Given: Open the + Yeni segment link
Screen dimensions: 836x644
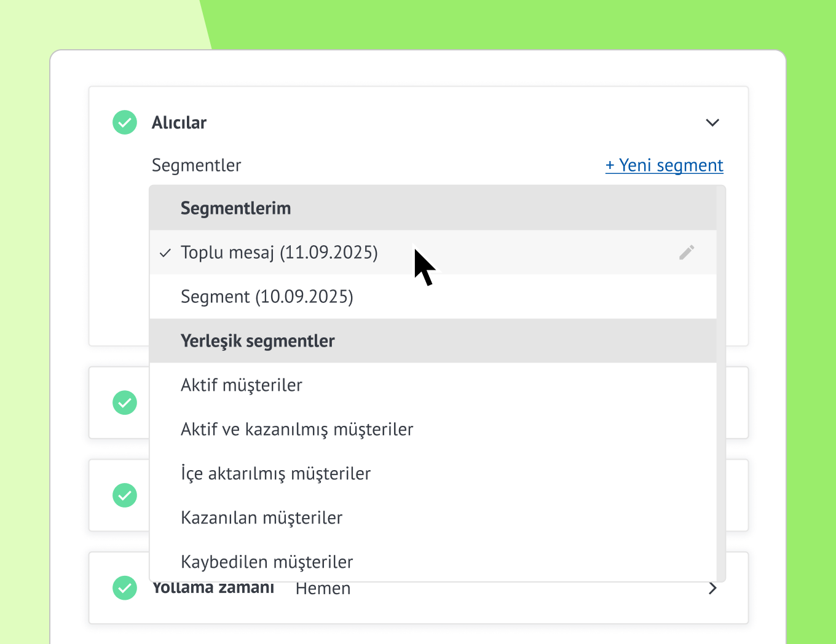Looking at the screenshot, I should tap(664, 165).
